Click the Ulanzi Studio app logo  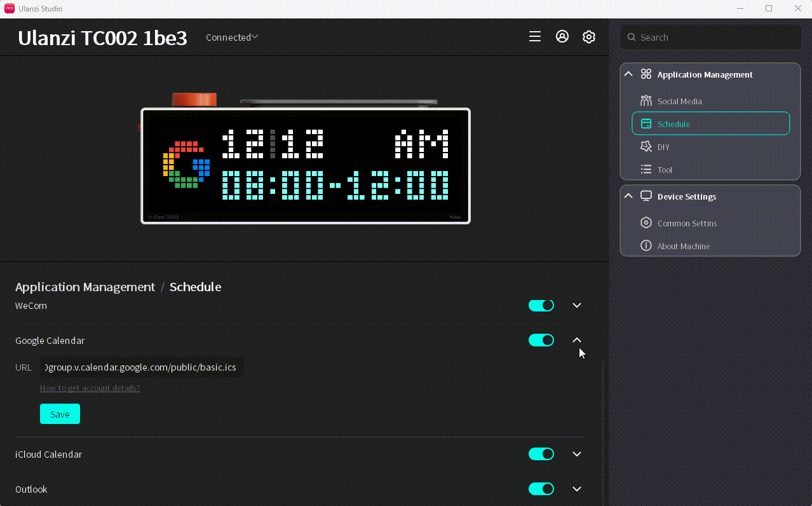pyautogui.click(x=10, y=8)
